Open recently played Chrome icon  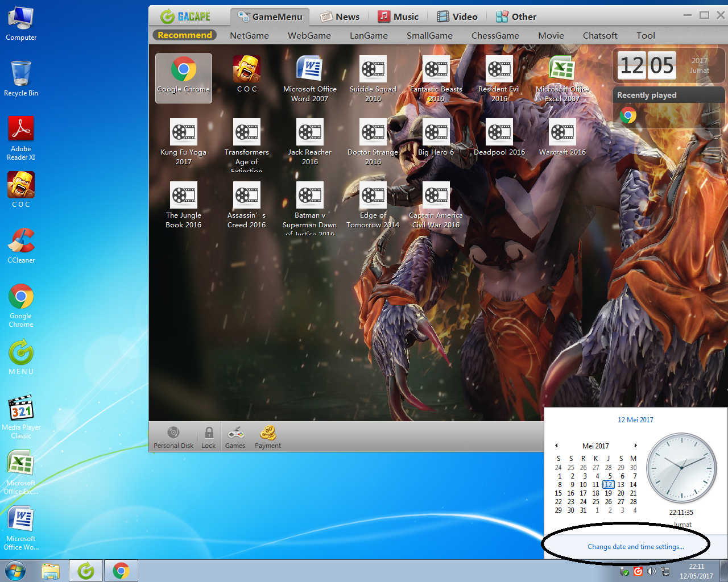pyautogui.click(x=628, y=116)
